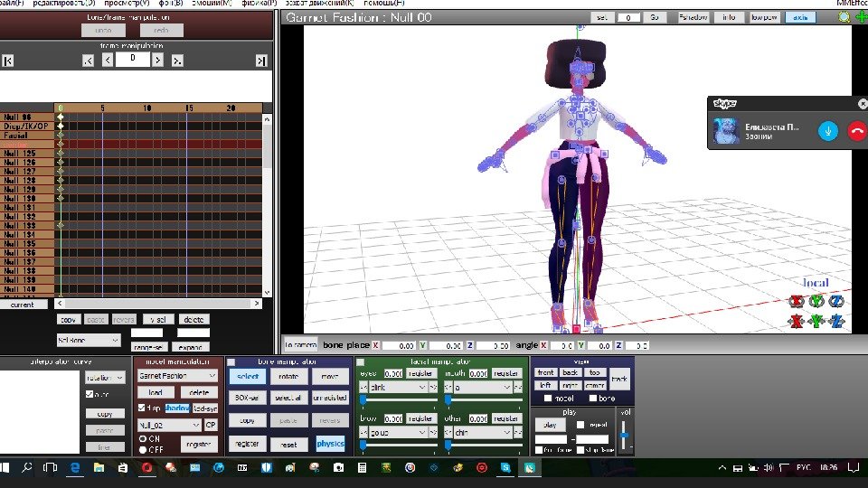
Task: Open Microsoft Edge from the taskbar
Action: click(75, 467)
